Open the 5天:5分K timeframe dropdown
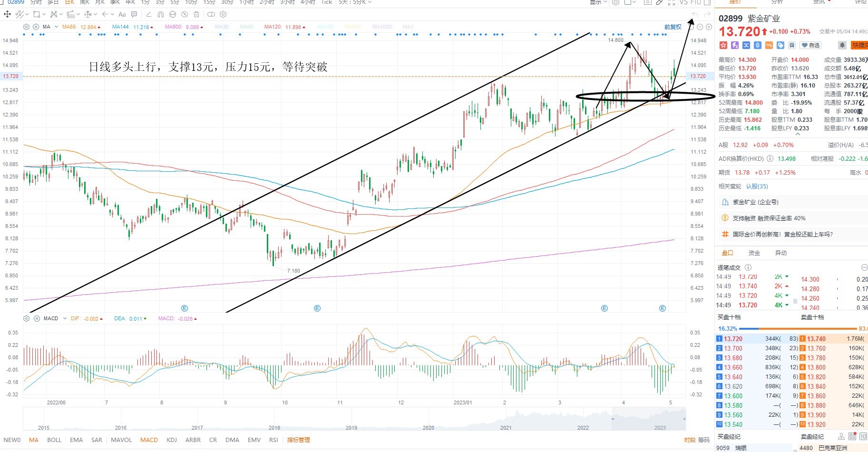 pos(355,2)
